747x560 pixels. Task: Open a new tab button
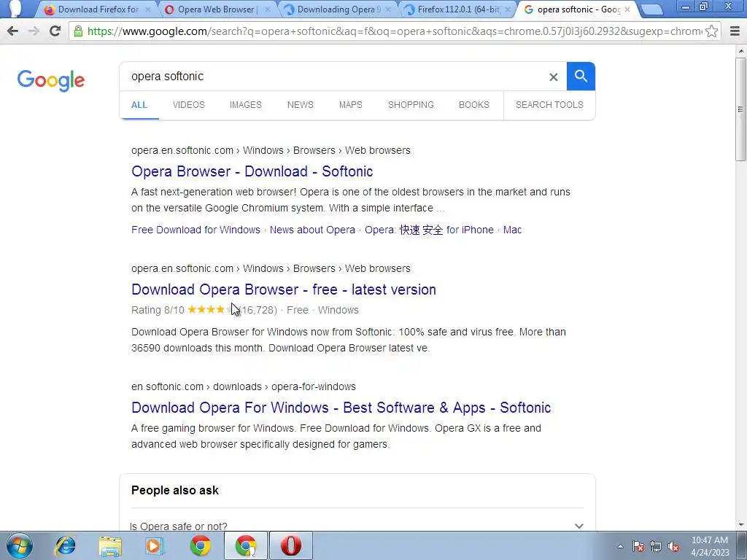pos(651,9)
